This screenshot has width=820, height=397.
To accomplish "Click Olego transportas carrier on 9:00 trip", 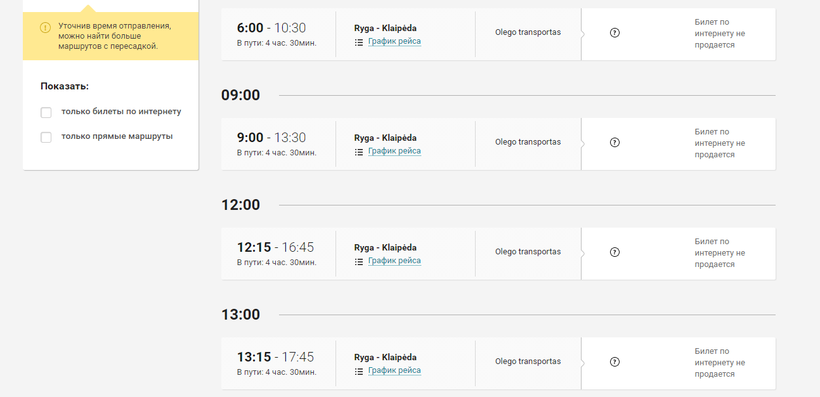I will coord(528,142).
